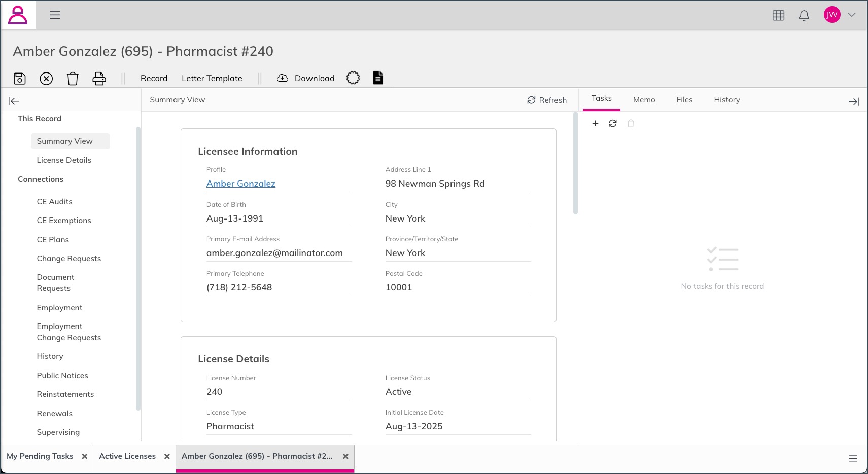Open CE Plans connection
The image size is (868, 474).
click(53, 239)
